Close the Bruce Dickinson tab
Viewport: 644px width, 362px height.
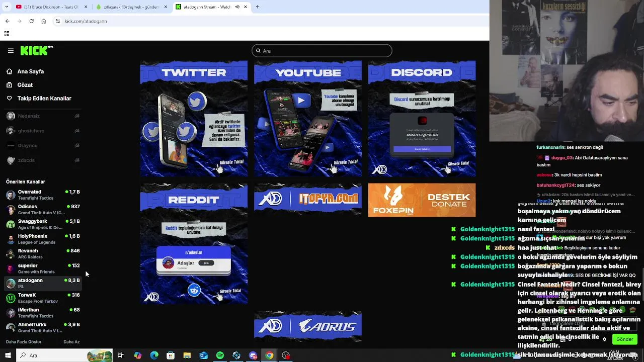click(x=85, y=7)
